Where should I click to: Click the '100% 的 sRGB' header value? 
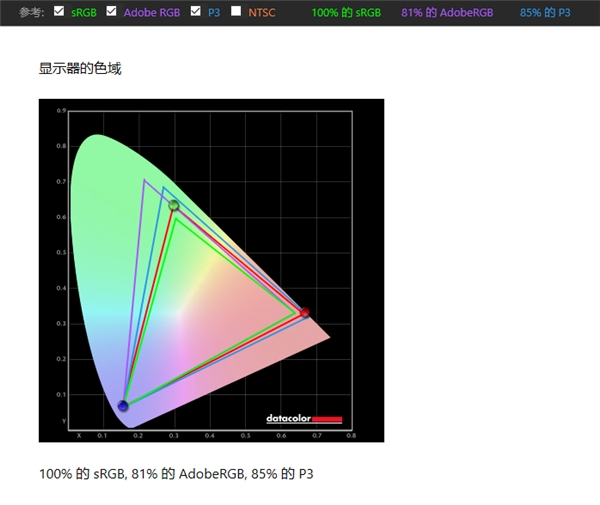pos(346,13)
